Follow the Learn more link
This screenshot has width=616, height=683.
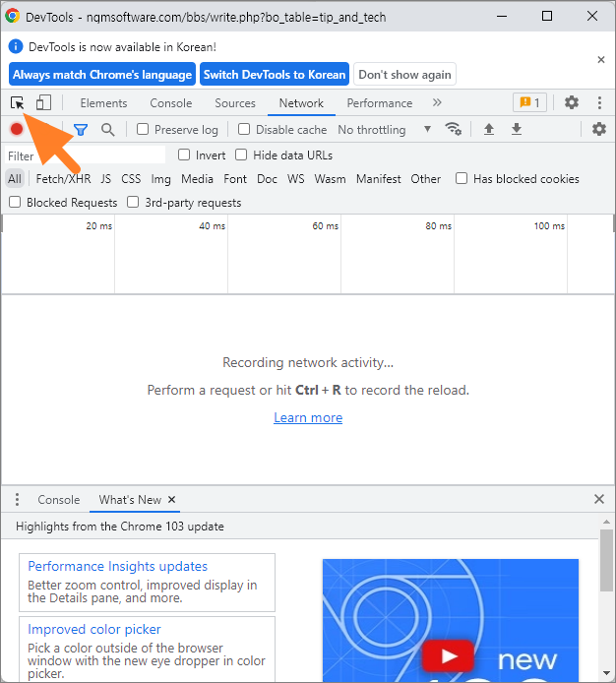[x=308, y=417]
